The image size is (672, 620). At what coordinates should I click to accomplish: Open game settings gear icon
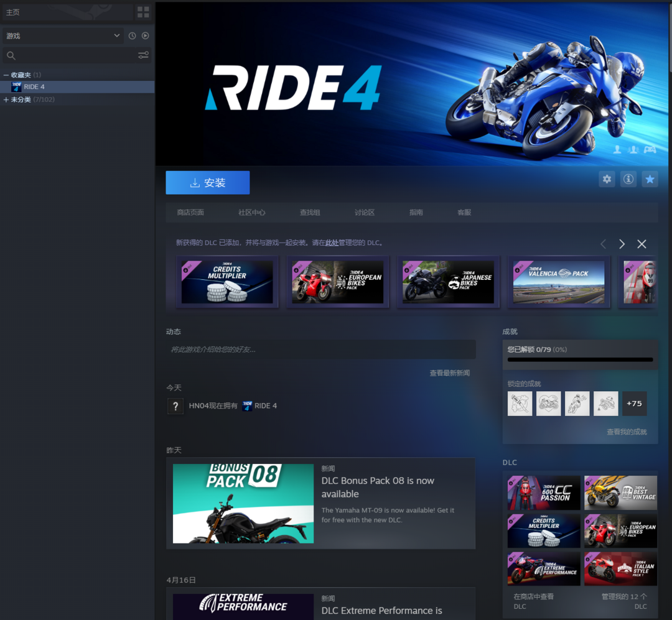(607, 179)
